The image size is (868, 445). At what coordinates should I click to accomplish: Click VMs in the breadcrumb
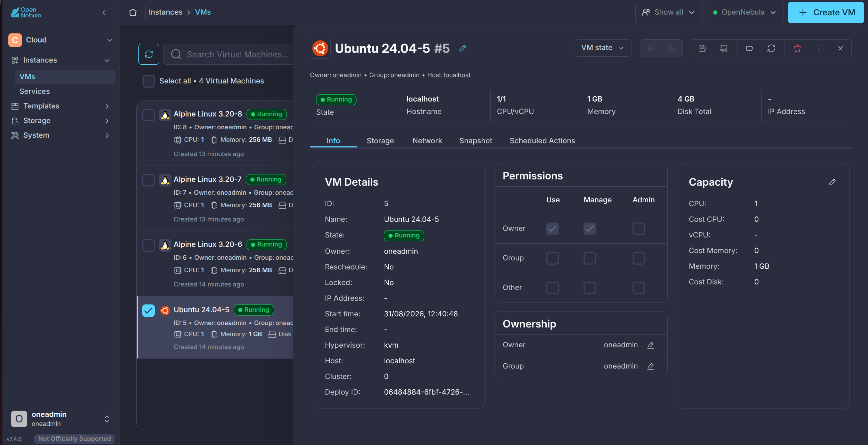pyautogui.click(x=203, y=12)
